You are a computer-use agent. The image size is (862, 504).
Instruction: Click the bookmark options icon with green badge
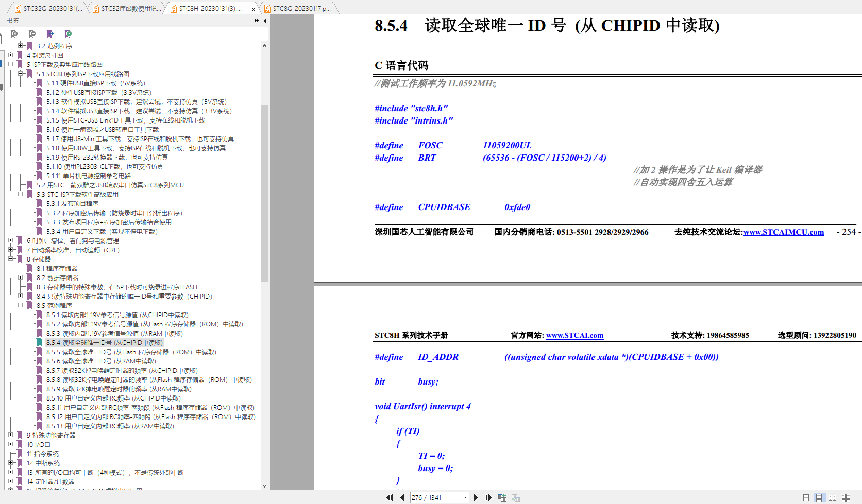(68, 34)
